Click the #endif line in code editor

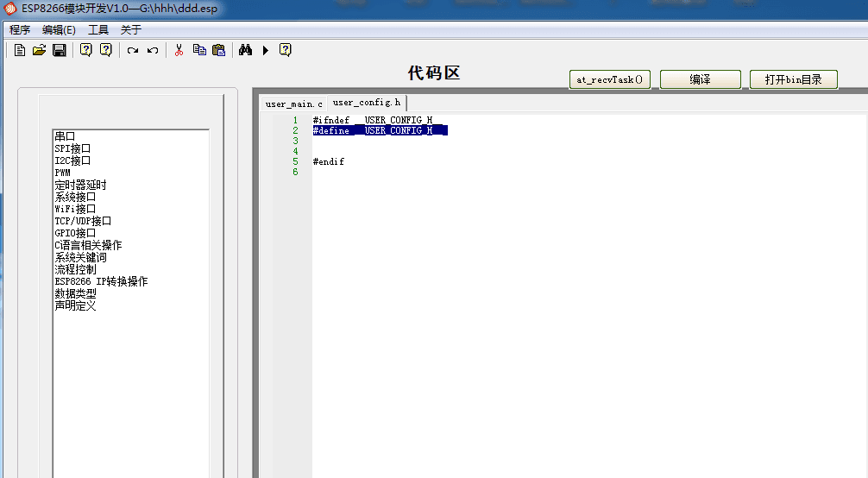click(329, 161)
